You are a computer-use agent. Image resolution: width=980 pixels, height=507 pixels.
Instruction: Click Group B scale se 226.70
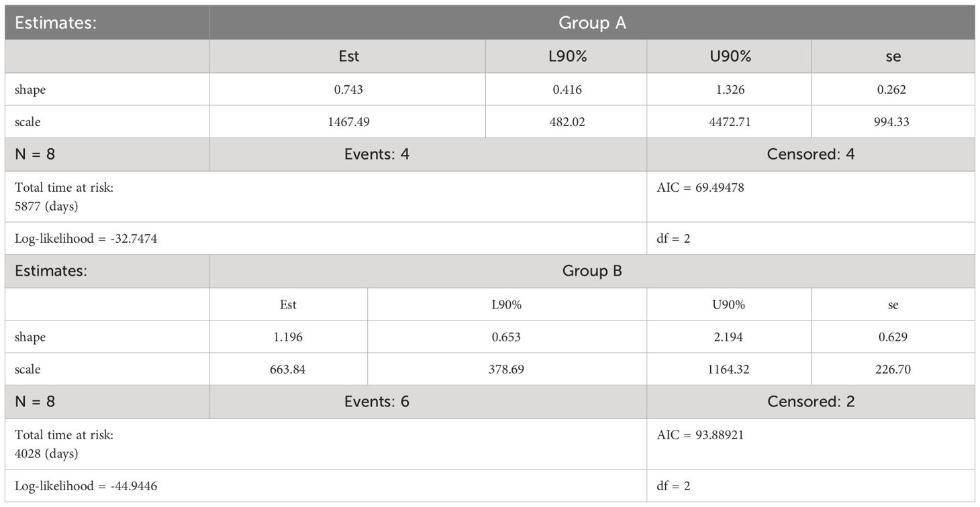893,369
